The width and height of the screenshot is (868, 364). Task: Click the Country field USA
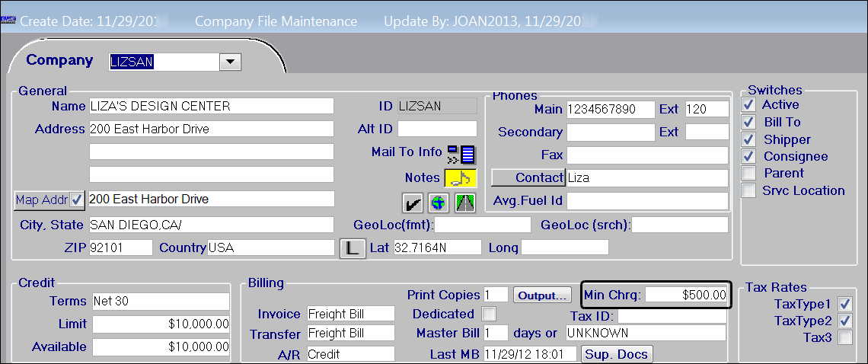tap(271, 247)
